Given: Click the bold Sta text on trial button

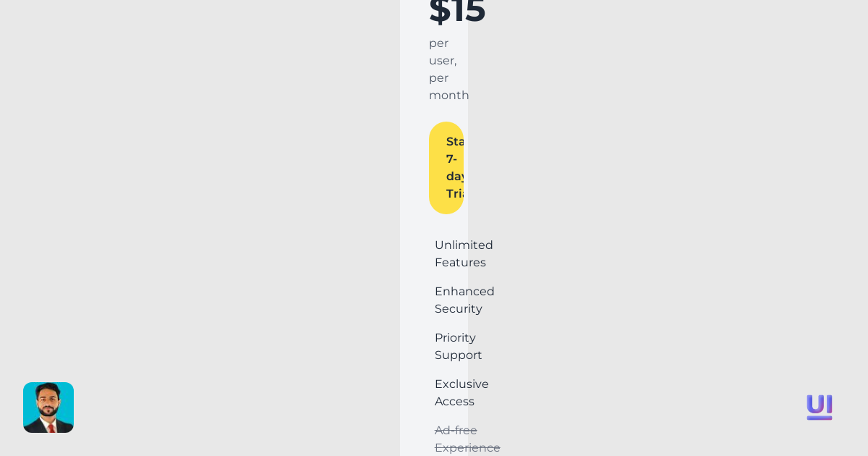Looking at the screenshot, I should click(x=456, y=141).
